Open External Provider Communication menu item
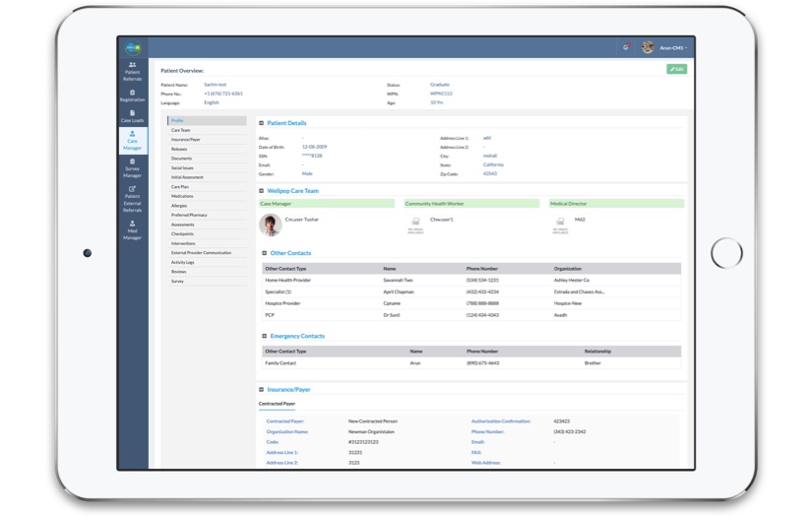Screen dimensions: 812x517 point(207,253)
